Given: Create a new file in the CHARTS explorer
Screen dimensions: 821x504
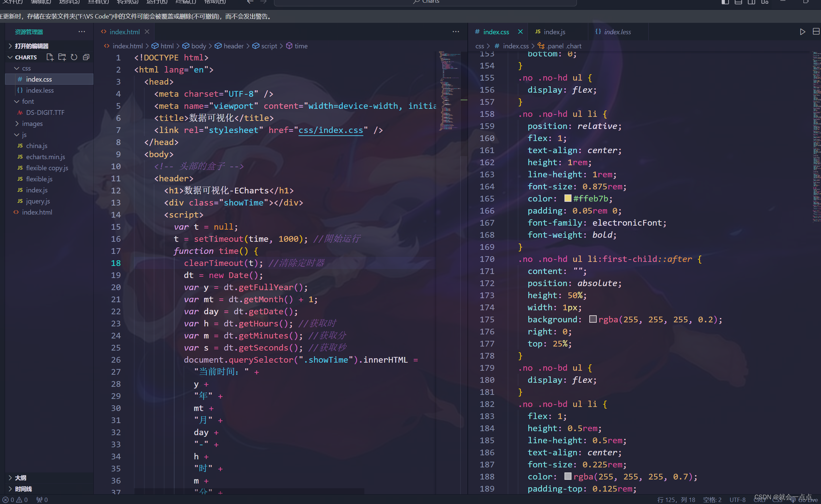Looking at the screenshot, I should (50, 57).
